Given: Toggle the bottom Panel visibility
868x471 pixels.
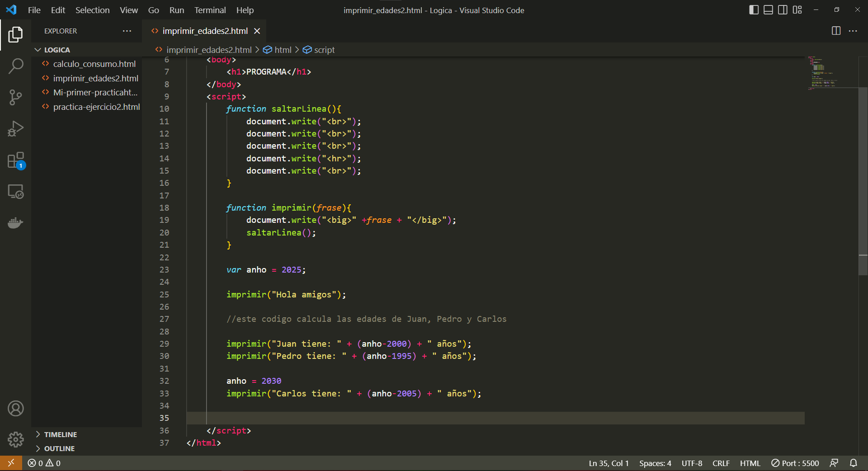Looking at the screenshot, I should pos(768,10).
